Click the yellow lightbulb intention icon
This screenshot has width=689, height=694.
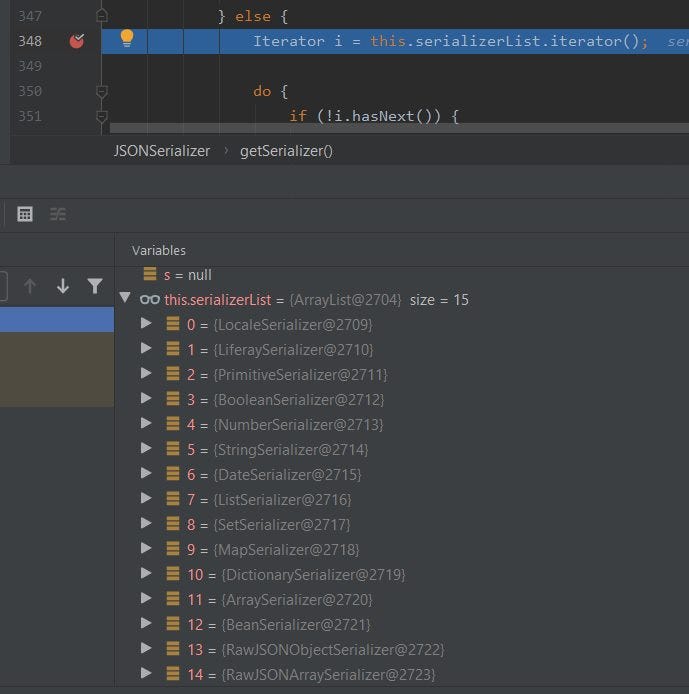127,38
